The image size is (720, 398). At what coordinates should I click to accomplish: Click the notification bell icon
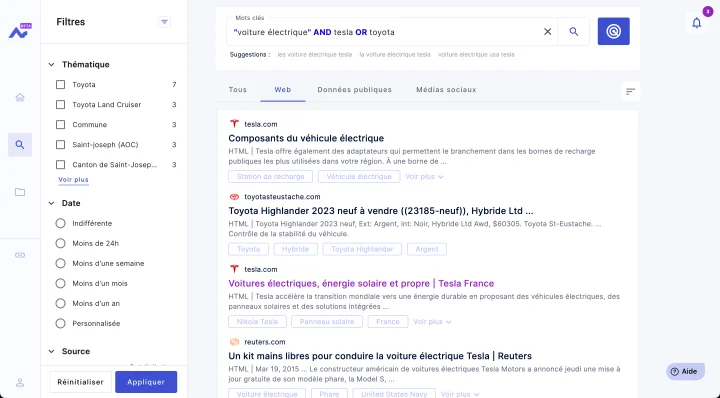pos(697,22)
